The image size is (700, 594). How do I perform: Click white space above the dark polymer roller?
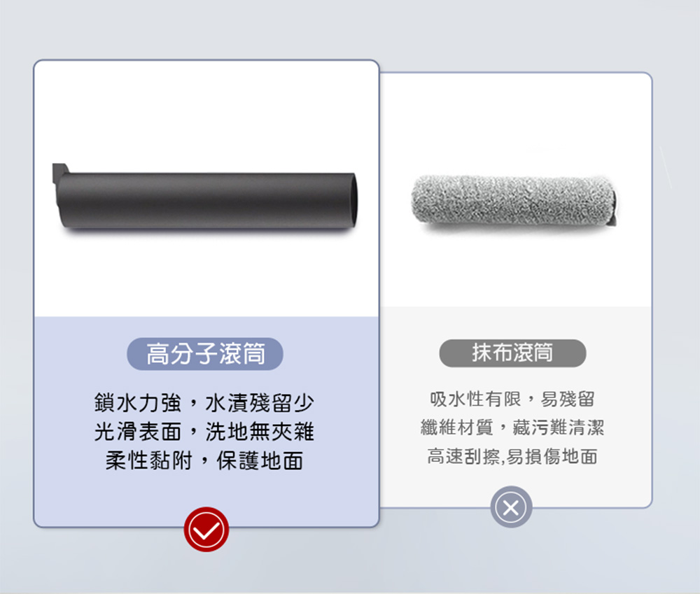pos(205,111)
